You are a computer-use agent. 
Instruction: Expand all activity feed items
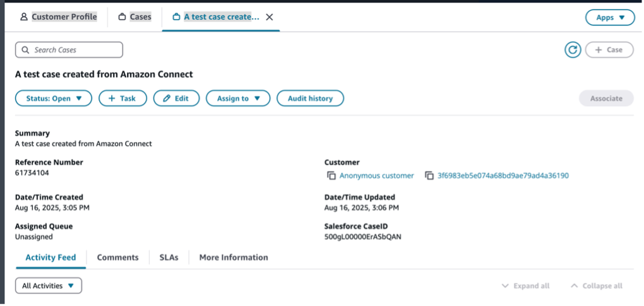click(525, 286)
